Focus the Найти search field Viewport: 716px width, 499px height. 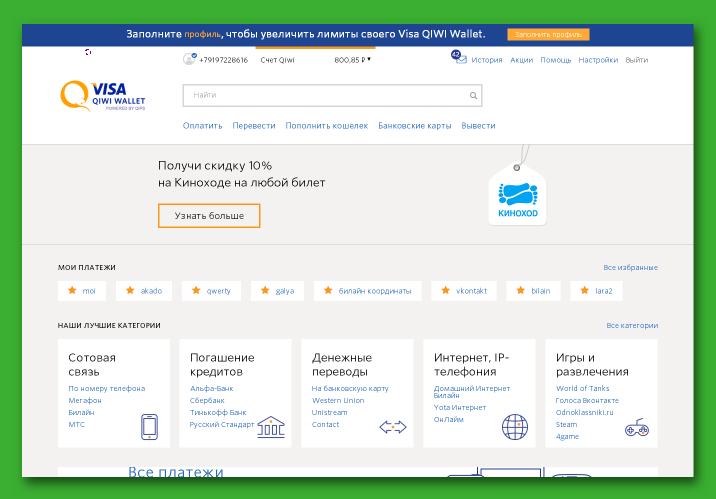point(332,95)
